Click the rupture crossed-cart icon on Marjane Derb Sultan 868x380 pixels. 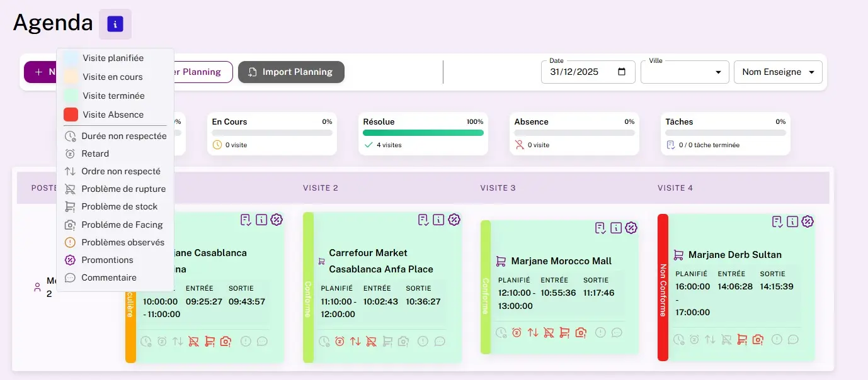(x=726, y=338)
